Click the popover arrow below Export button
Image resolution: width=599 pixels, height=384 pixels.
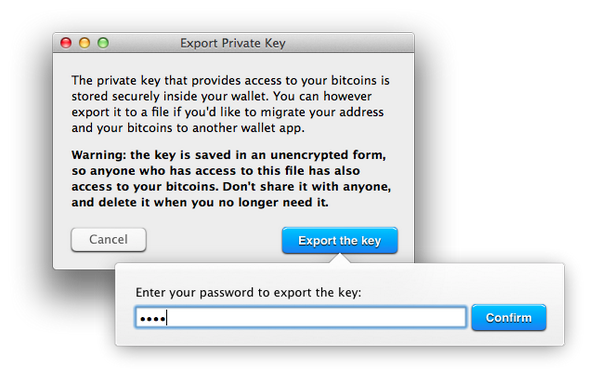point(340,258)
